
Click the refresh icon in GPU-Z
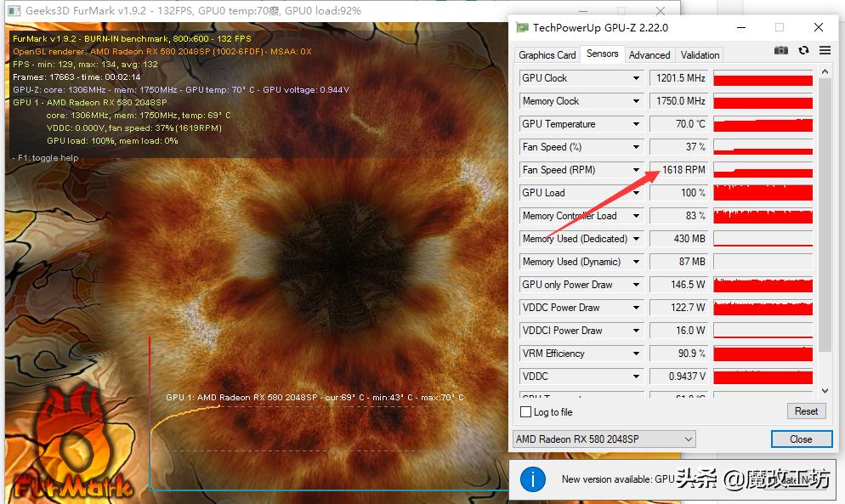click(x=803, y=51)
